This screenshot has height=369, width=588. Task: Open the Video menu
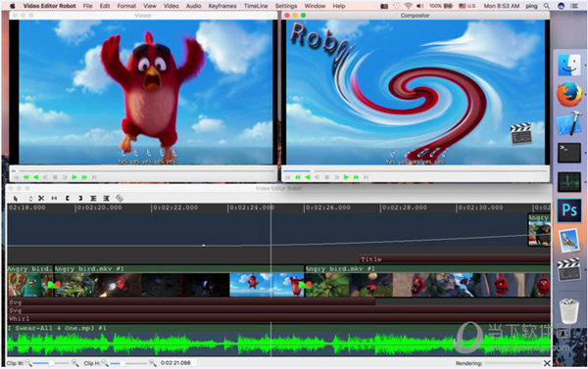pyautogui.click(x=171, y=6)
